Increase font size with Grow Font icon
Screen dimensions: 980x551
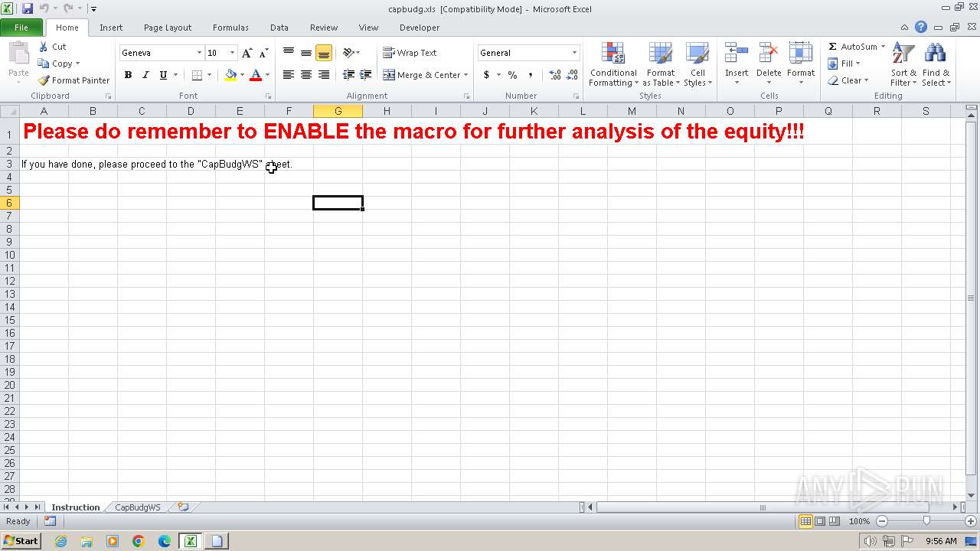pos(247,53)
